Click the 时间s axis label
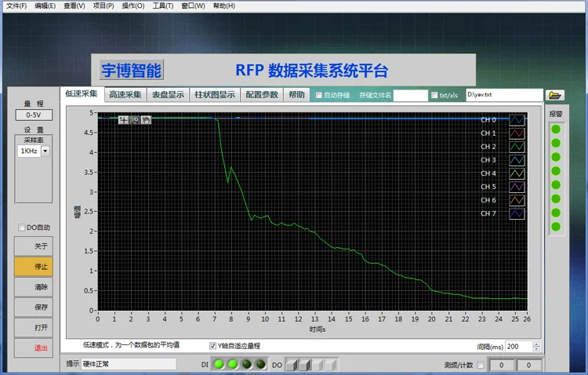588x375 pixels. [x=318, y=329]
